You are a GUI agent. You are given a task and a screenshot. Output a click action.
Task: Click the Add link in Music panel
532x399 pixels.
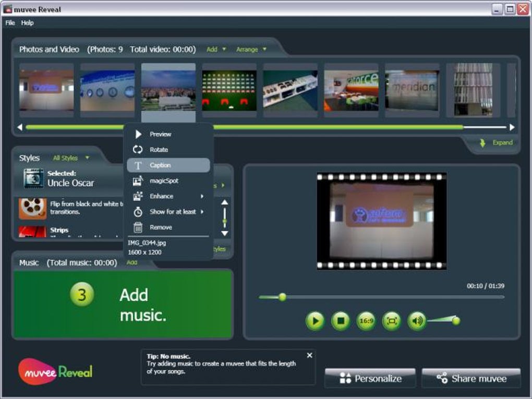coord(131,262)
